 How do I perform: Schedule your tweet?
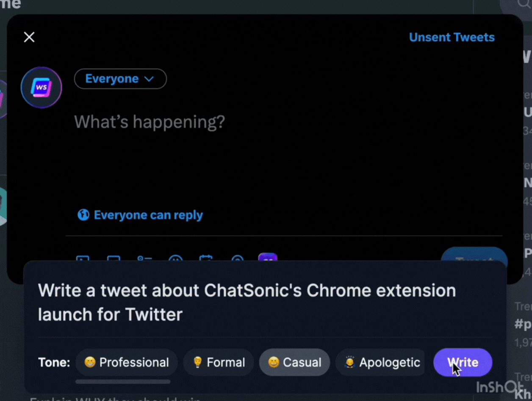[206, 260]
